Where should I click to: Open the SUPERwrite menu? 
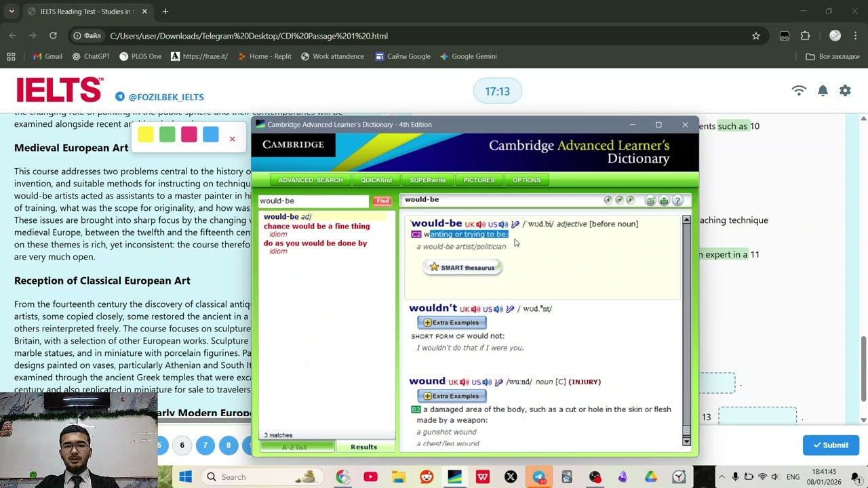[428, 180]
